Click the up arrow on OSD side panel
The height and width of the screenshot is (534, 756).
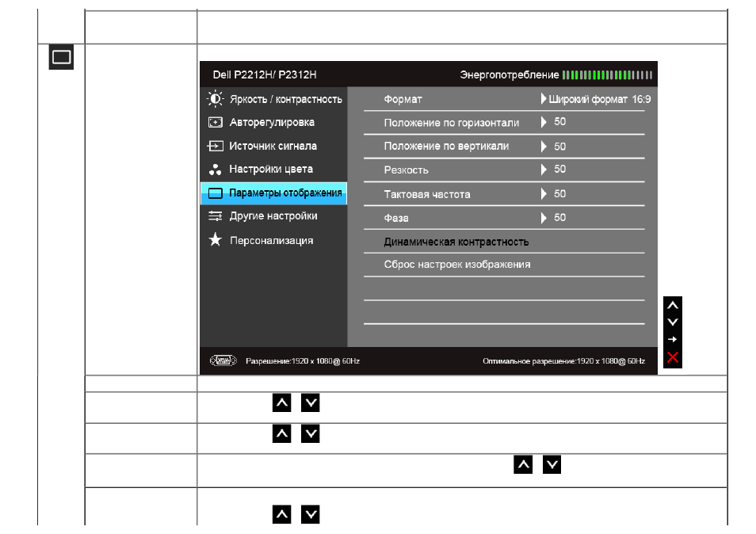pyautogui.click(x=673, y=305)
